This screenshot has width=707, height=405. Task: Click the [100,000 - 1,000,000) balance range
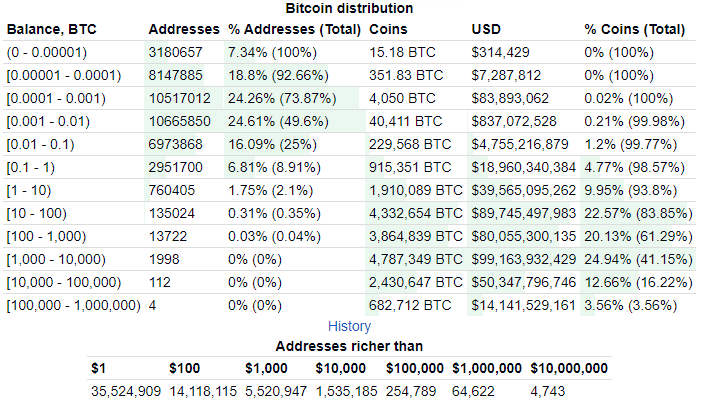pos(73,304)
